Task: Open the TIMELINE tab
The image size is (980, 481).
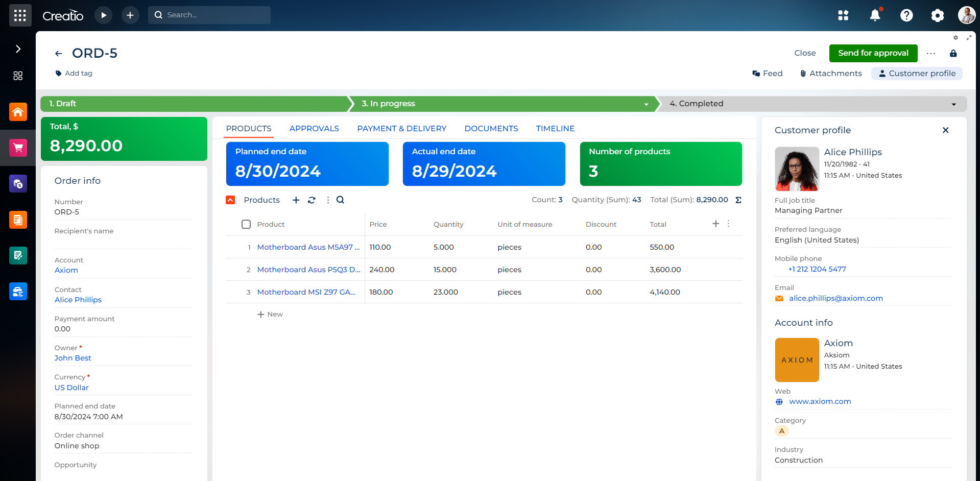Action: click(555, 128)
